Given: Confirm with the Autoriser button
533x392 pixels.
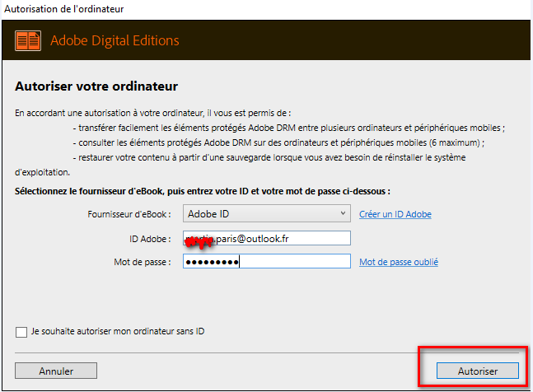Looking at the screenshot, I should (477, 371).
